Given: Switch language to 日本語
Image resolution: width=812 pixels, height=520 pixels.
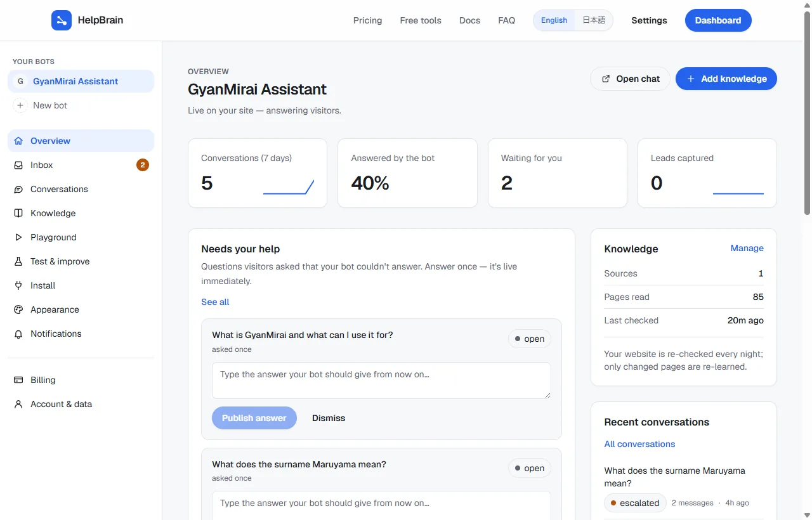Looking at the screenshot, I should 594,20.
